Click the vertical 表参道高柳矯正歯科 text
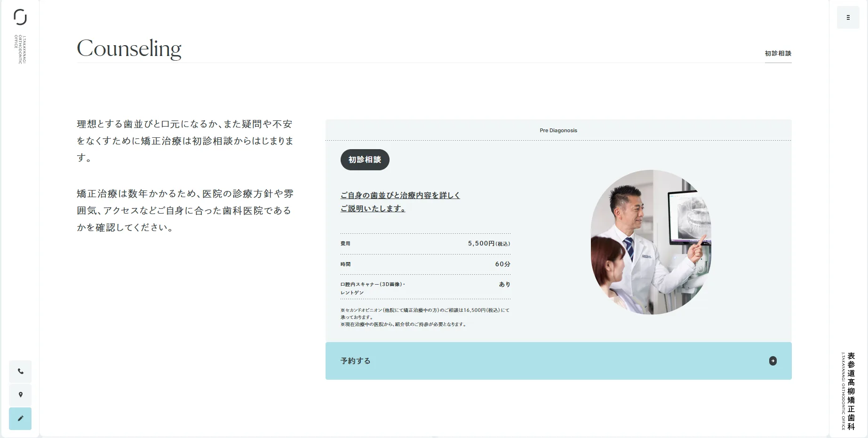Screen dimensions: 868x438 point(851,391)
